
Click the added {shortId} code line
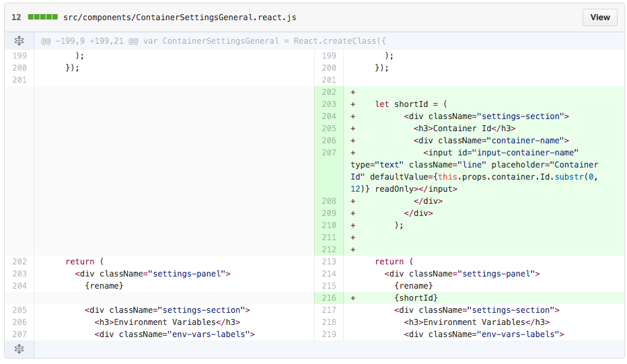416,298
